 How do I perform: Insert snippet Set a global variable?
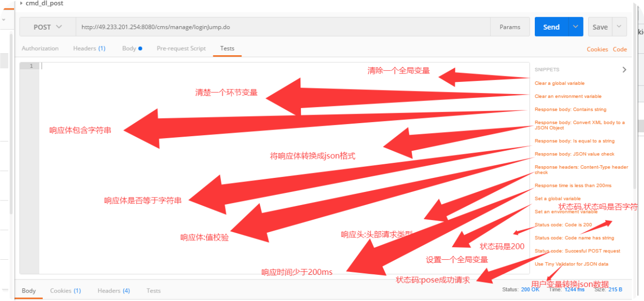(x=557, y=199)
